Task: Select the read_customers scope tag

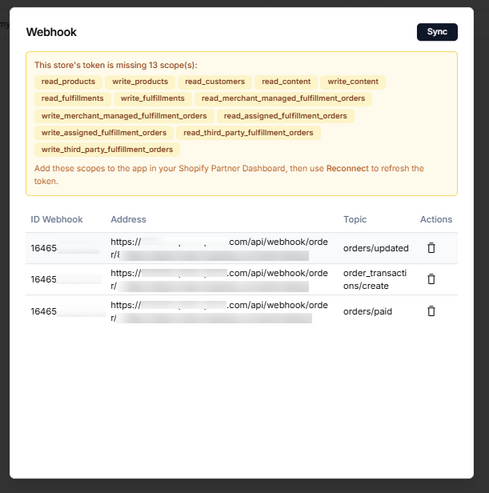Action: (215, 82)
